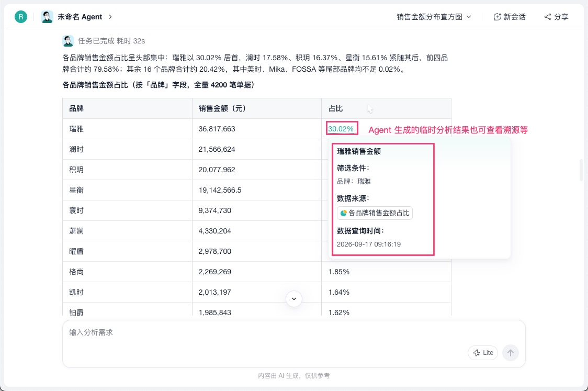The width and height of the screenshot is (588, 391).
Task: Start a new chat with 新会话
Action: (510, 17)
